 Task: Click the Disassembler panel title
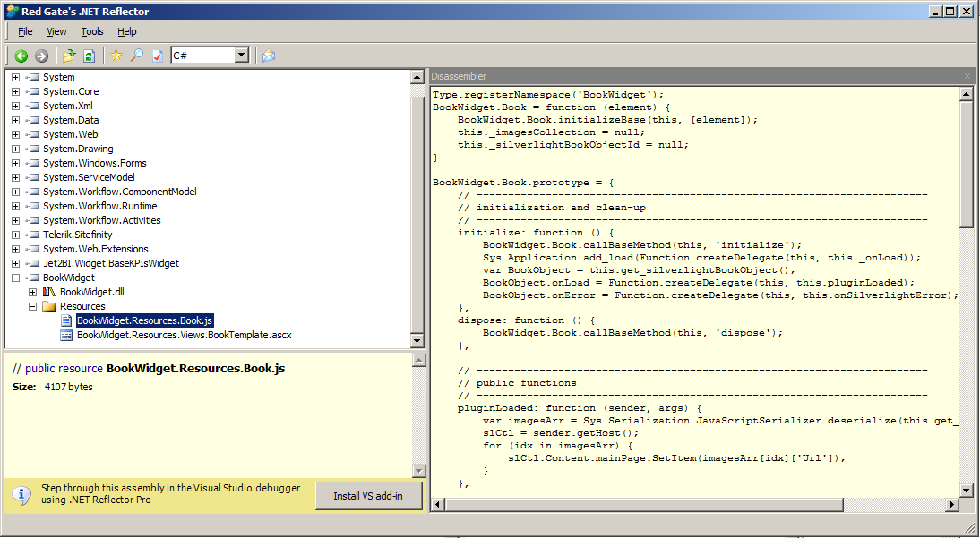[459, 76]
